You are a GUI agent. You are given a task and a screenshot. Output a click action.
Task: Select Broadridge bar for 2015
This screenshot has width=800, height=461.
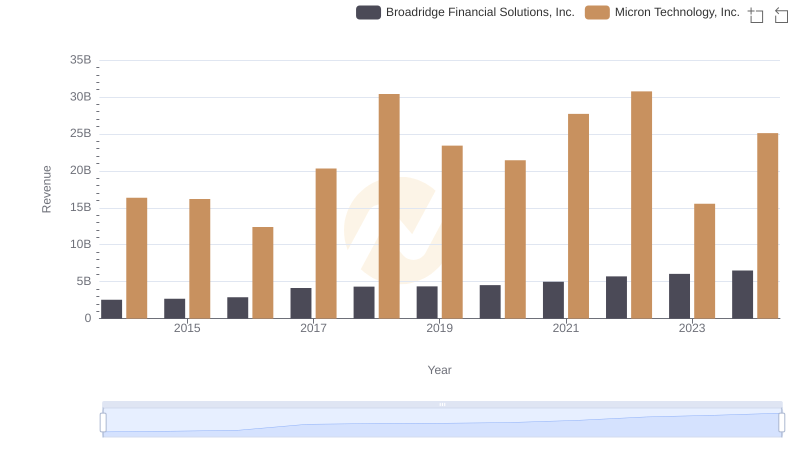pyautogui.click(x=174, y=309)
